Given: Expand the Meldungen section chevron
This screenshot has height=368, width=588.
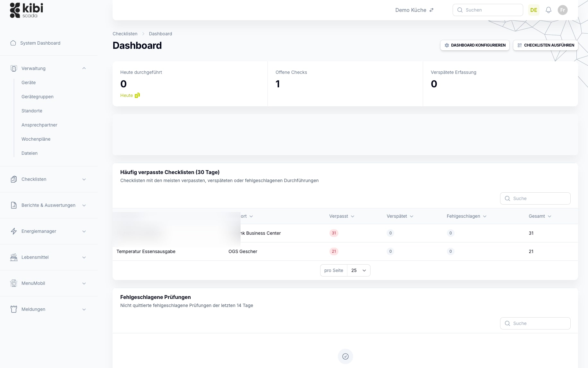Looking at the screenshot, I should pos(84,309).
